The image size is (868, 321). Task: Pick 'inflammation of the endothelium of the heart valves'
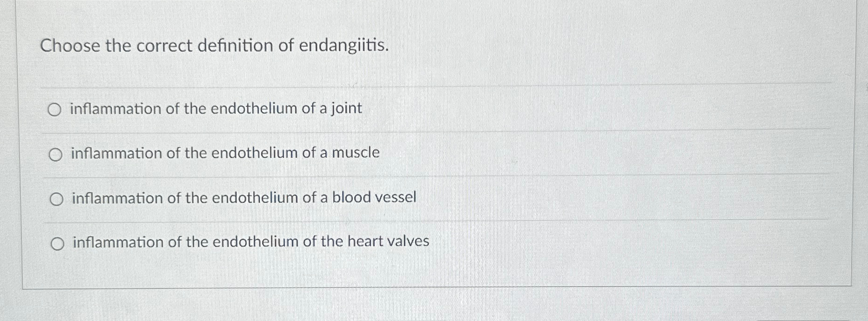click(58, 242)
